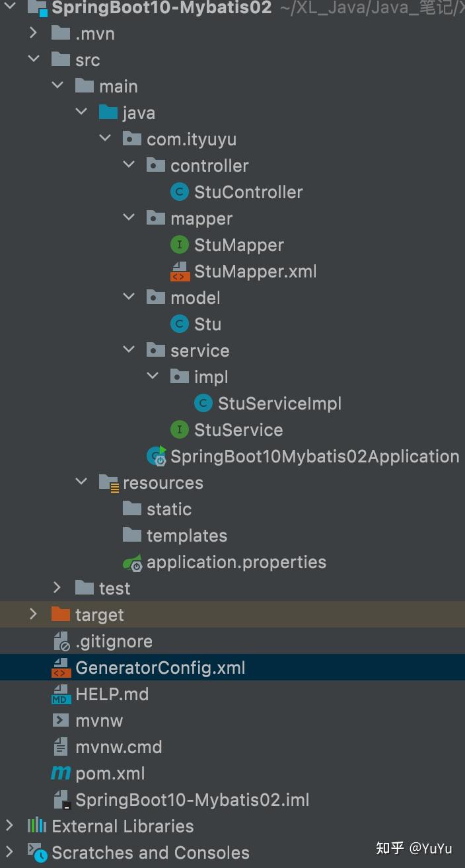Click the StuController class icon
This screenshot has height=868, width=465.
(178, 192)
